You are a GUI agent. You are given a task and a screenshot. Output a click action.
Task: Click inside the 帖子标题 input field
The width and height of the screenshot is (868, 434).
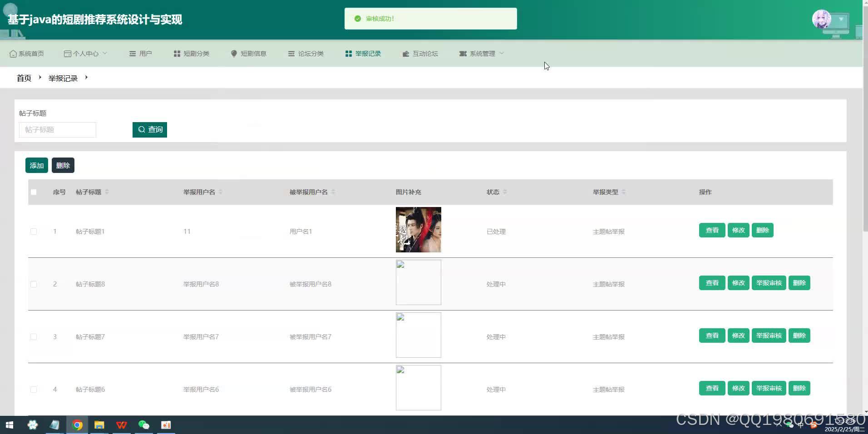pyautogui.click(x=57, y=129)
